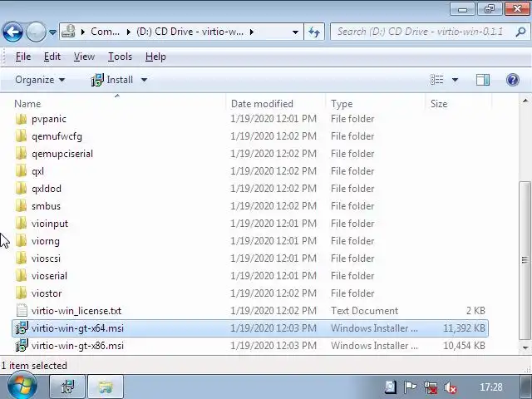532x399 pixels.
Task: Click the scroll up arrow
Action: pyautogui.click(x=525, y=101)
